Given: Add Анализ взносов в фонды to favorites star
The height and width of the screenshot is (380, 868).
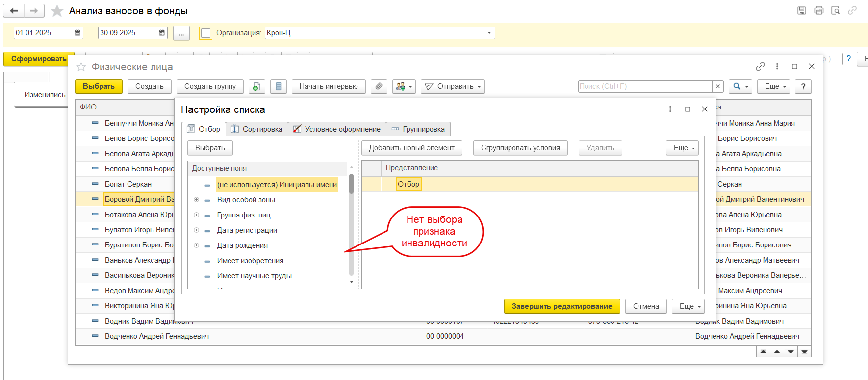Looking at the screenshot, I should click(x=57, y=11).
